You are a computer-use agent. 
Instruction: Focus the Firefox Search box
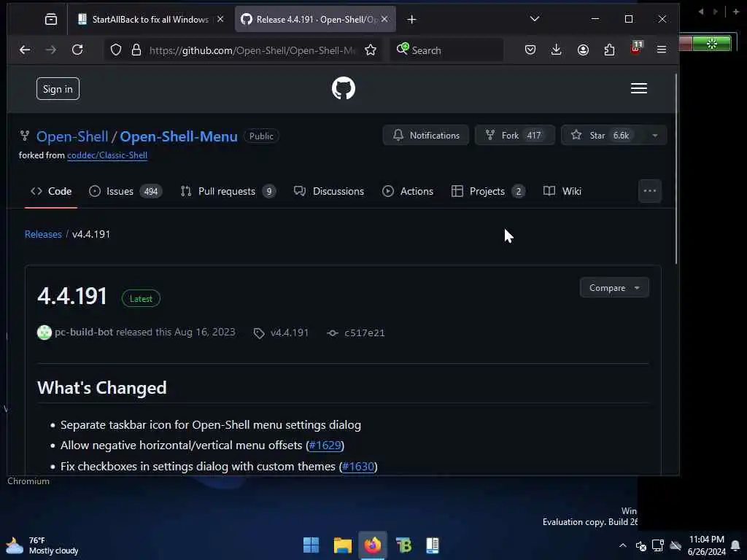(447, 50)
